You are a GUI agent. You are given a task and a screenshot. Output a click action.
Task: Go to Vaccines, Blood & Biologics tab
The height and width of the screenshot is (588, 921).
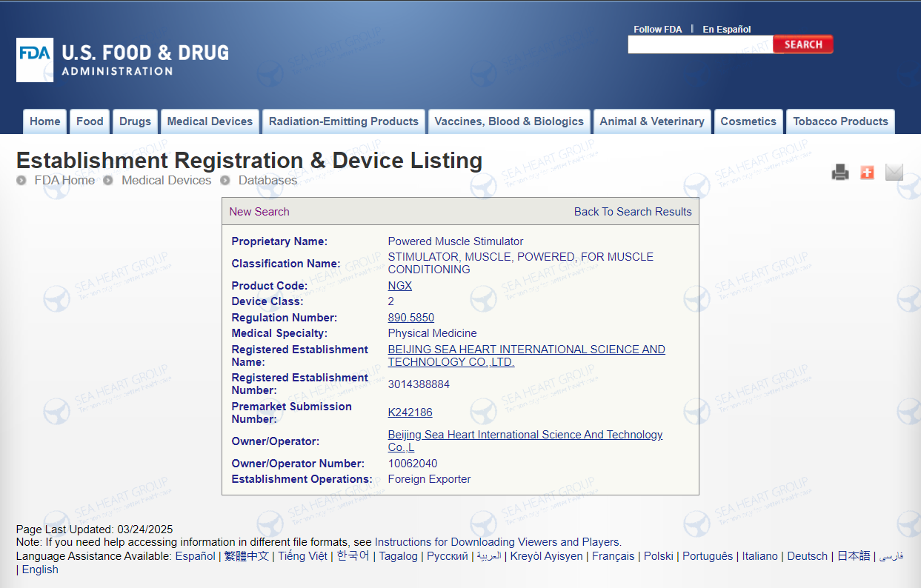pyautogui.click(x=509, y=121)
